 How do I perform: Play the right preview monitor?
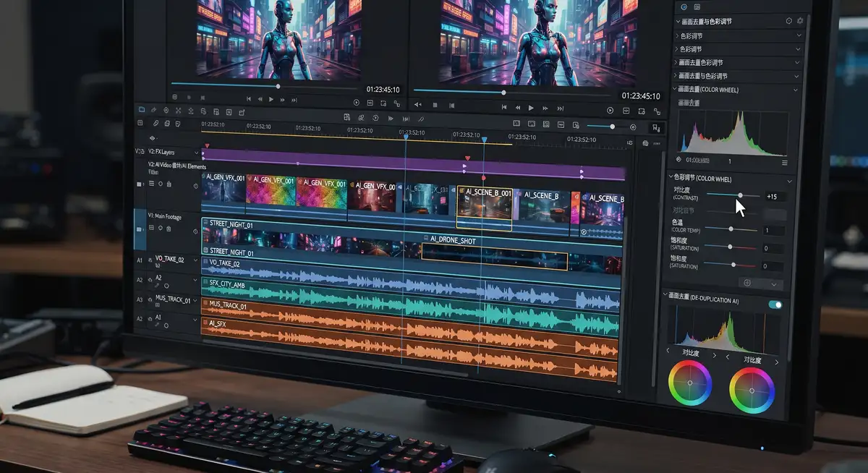pyautogui.click(x=531, y=108)
